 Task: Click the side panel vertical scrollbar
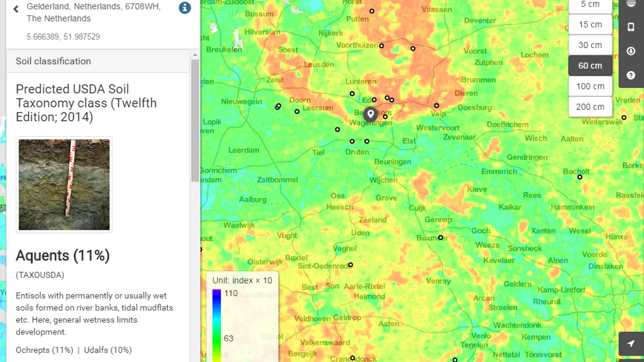point(195,120)
